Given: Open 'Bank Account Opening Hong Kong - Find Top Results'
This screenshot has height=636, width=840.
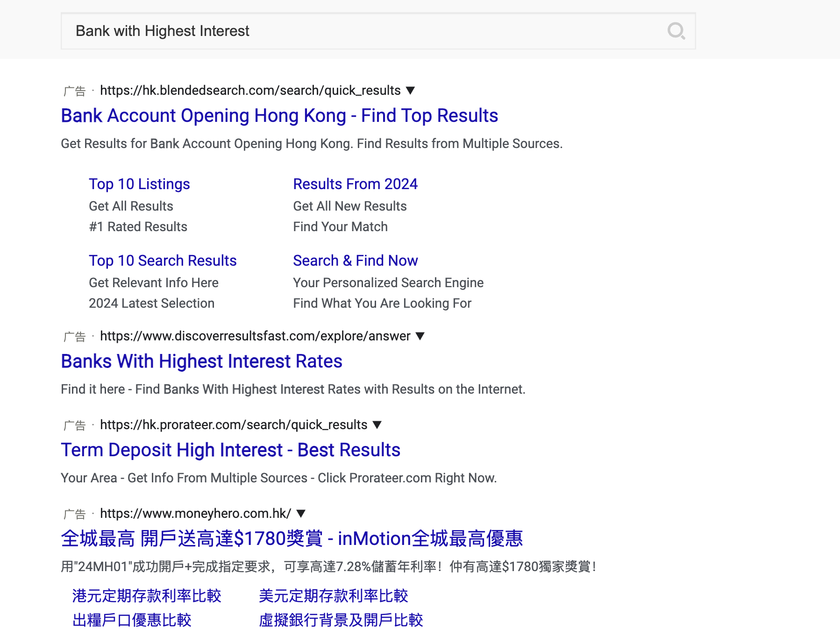Looking at the screenshot, I should (279, 115).
